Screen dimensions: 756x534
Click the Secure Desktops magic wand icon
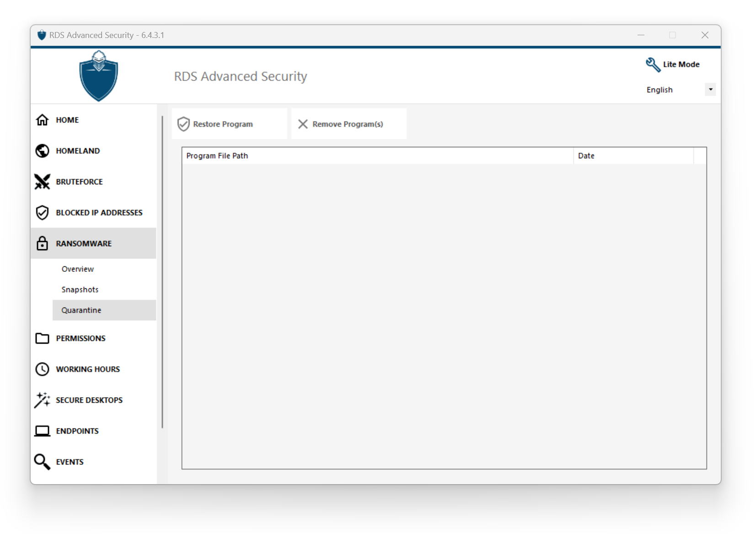coord(42,400)
